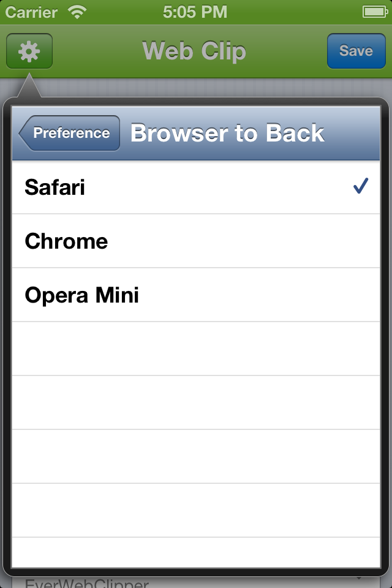Click the last partially visible empty row
The height and width of the screenshot is (588, 392).
pyautogui.click(x=196, y=552)
